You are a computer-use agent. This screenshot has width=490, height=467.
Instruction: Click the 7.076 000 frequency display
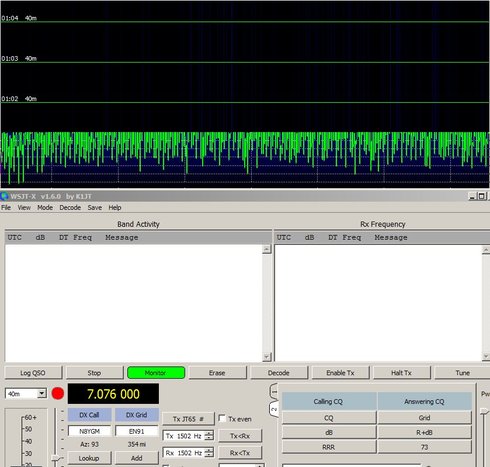coord(113,394)
